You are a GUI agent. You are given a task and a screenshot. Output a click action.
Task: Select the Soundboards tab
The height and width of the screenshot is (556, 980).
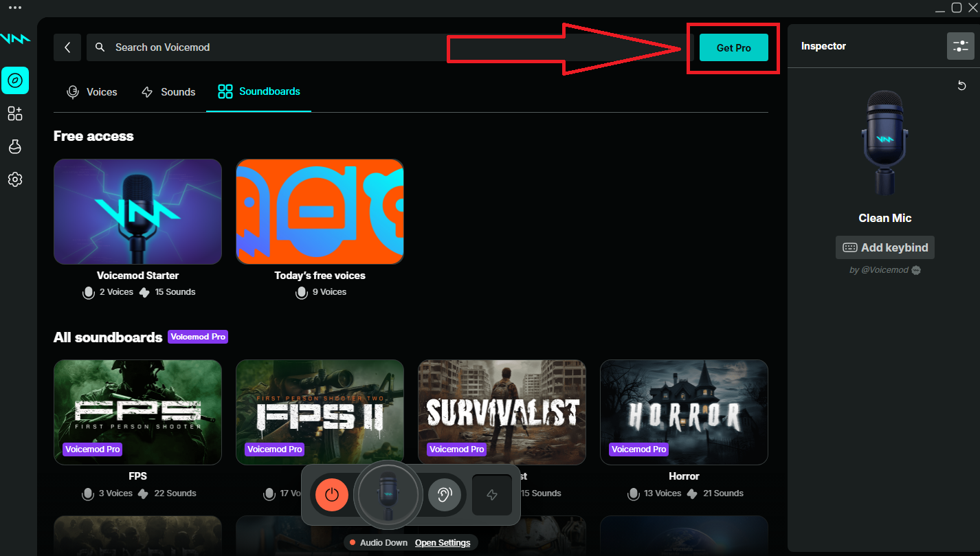[x=259, y=91]
